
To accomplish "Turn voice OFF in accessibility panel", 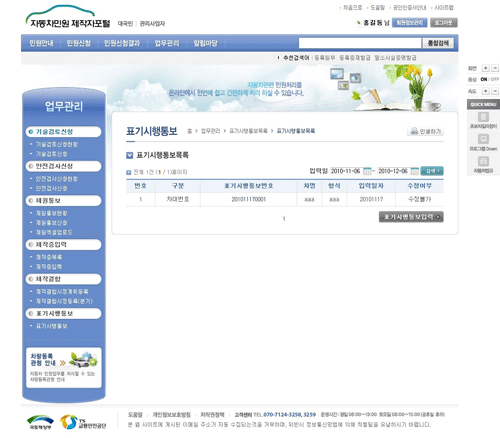I will coord(495,79).
